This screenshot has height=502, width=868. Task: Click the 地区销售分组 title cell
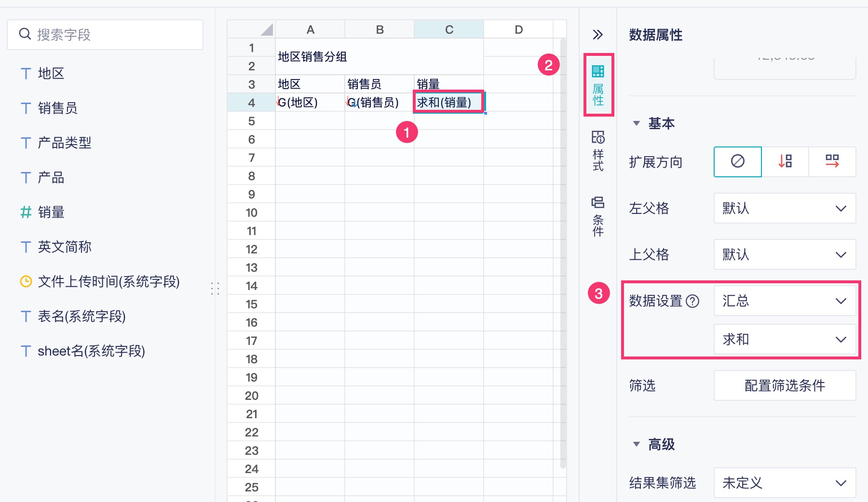pyautogui.click(x=380, y=57)
